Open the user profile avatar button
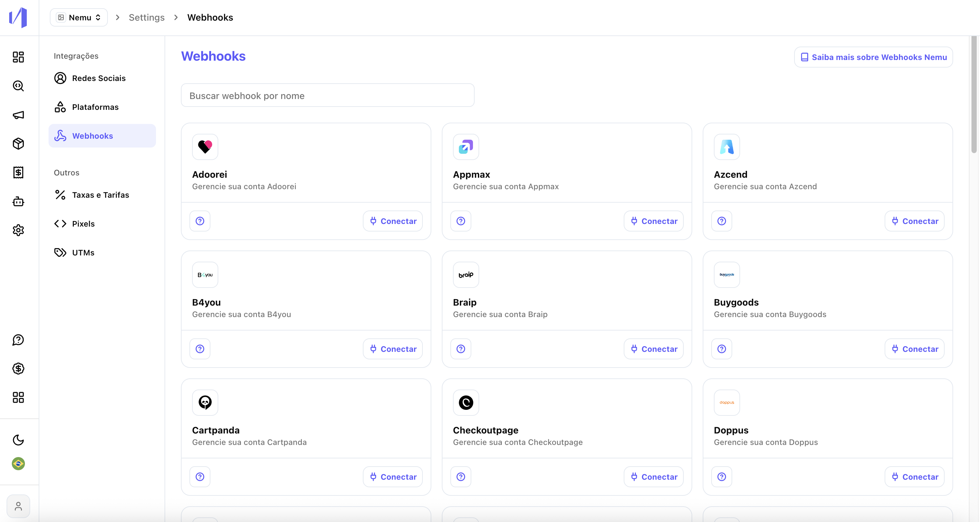Viewport: 980px width, 522px height. [x=18, y=506]
